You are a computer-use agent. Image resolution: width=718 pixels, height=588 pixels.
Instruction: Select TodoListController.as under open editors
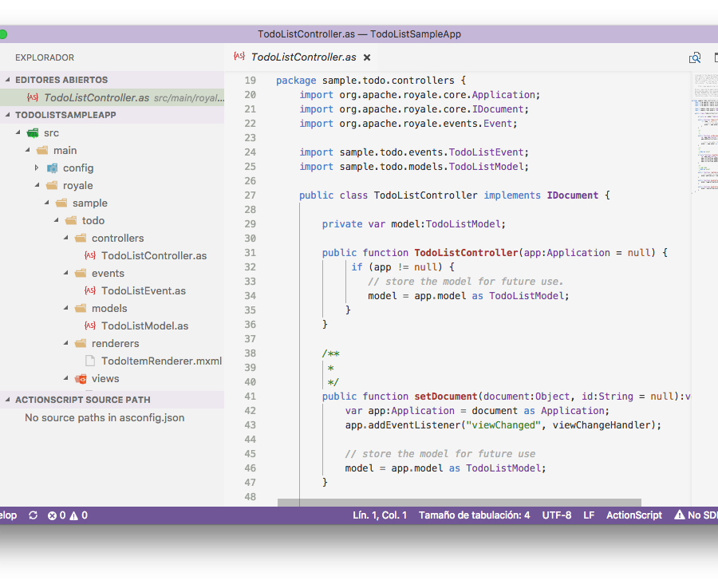(96, 97)
